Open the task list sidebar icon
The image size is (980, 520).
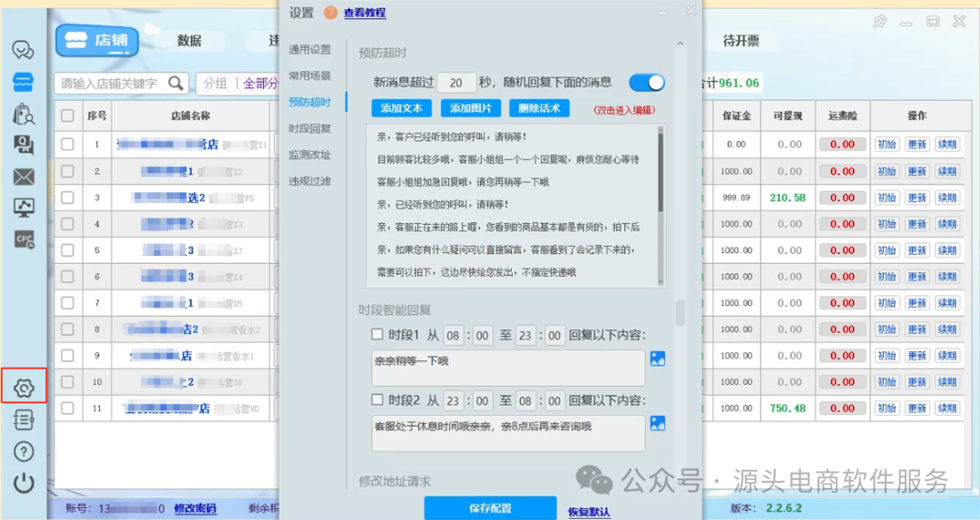pos(24,420)
